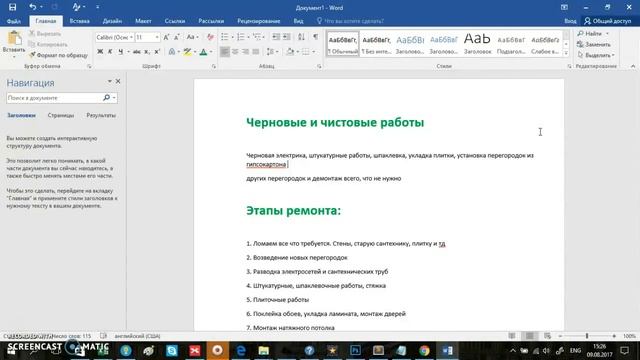Open Font dialog launcher

214,66
